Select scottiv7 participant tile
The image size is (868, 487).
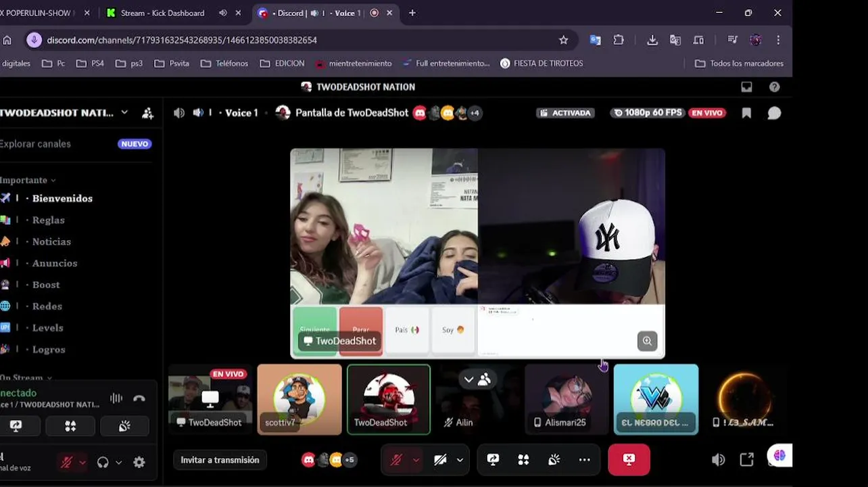click(299, 399)
